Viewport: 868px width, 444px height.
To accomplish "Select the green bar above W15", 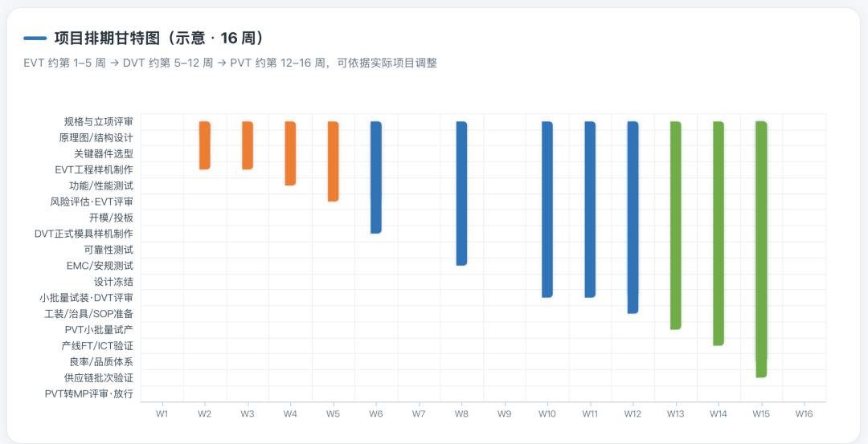I will (761, 250).
